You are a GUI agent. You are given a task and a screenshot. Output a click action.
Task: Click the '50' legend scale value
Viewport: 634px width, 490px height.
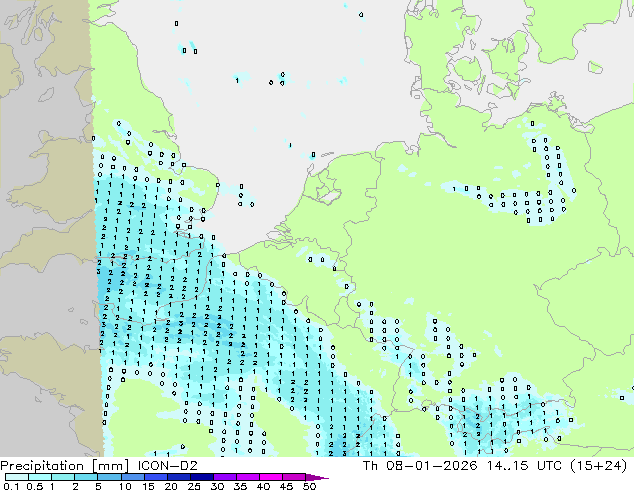[x=309, y=486]
